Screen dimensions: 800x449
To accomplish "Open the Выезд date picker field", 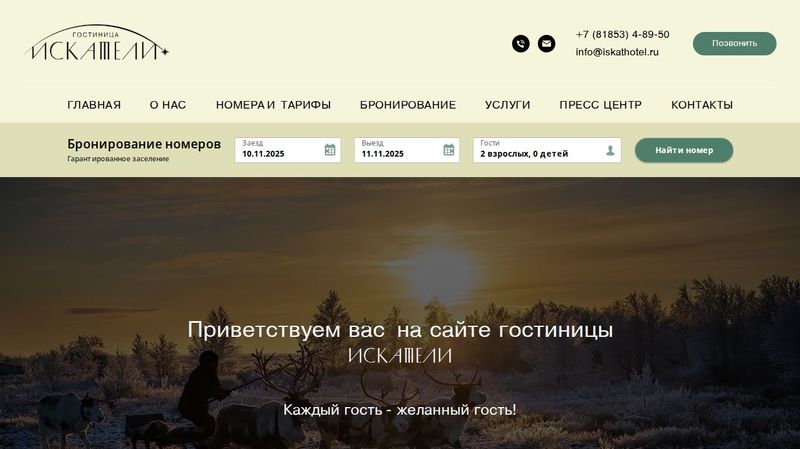I will coord(407,150).
